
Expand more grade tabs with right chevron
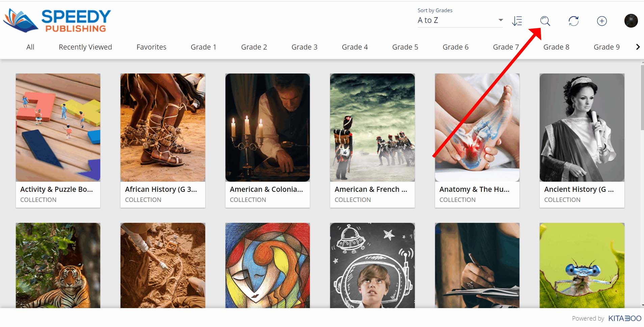tap(638, 47)
